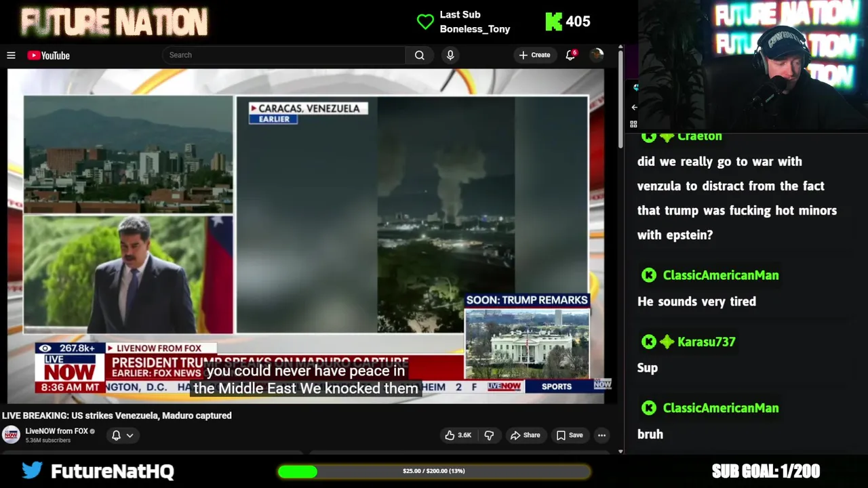Click the 5.36M subscribers text
Viewport: 868px width, 488px height.
pyautogui.click(x=47, y=441)
